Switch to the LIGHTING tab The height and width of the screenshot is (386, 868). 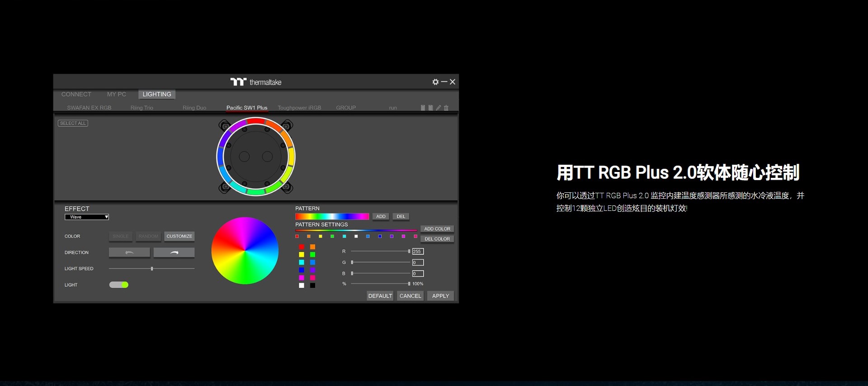click(x=157, y=94)
